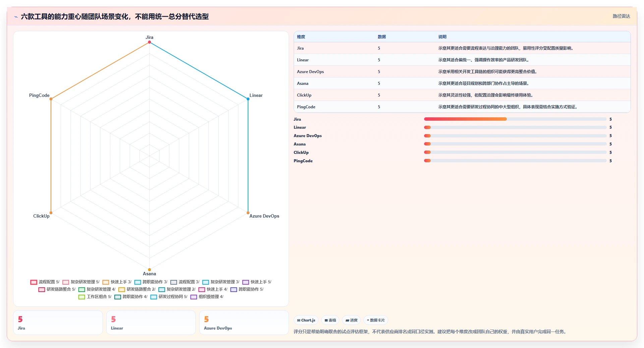Click the Azure DevOps progress bar
644x348 pixels.
[515, 136]
